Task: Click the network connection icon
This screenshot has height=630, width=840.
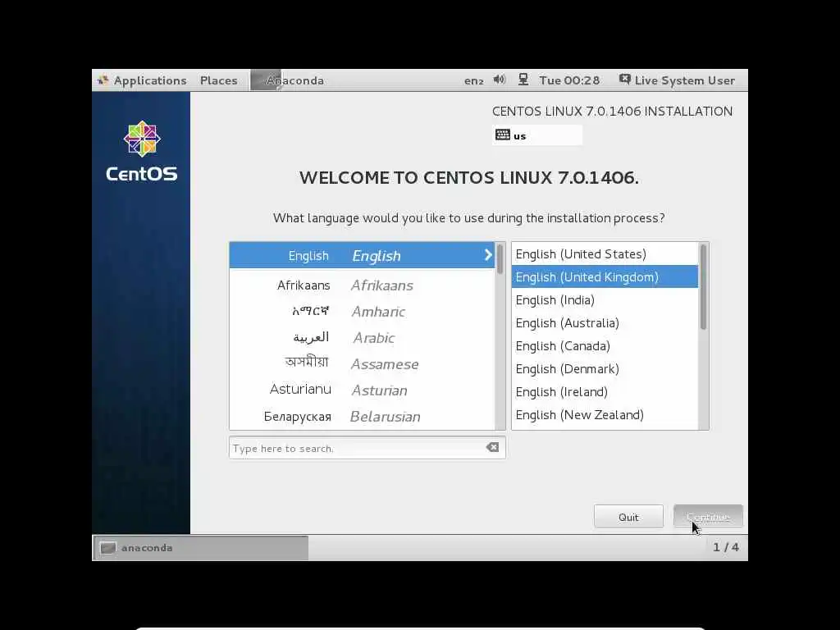Action: (523, 80)
